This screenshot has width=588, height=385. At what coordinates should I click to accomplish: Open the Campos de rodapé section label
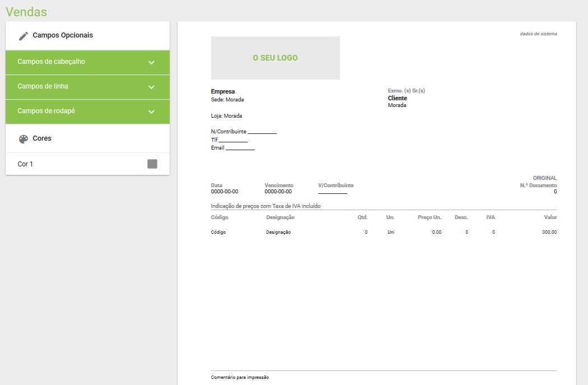[x=46, y=111]
